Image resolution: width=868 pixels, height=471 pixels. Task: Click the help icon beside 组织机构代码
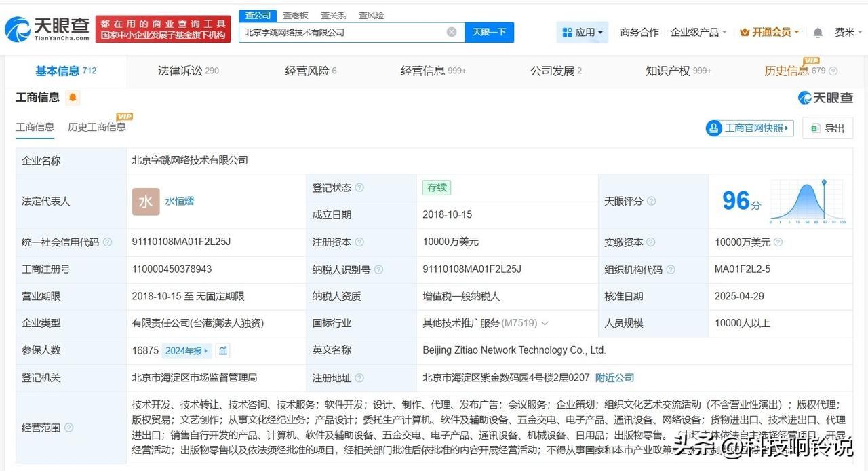pos(670,269)
